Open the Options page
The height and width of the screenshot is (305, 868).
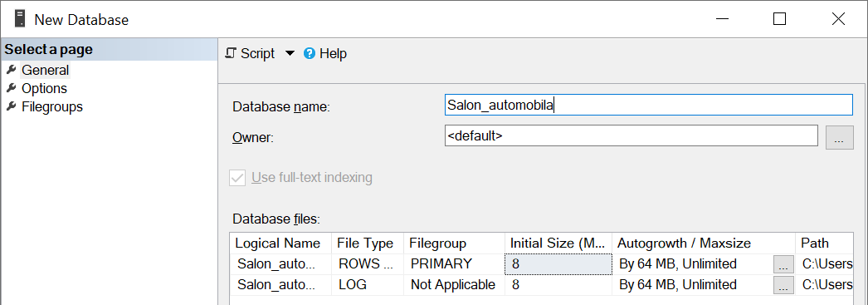pos(44,88)
